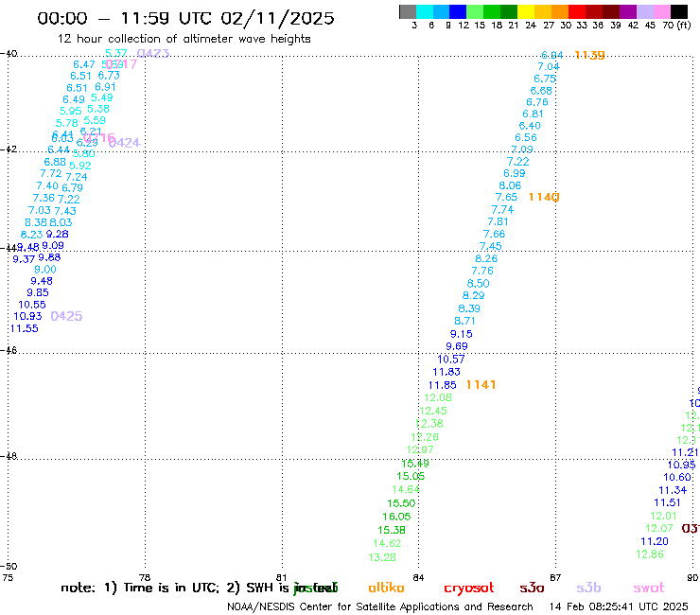Click the wave height value '14.62'

(387, 543)
